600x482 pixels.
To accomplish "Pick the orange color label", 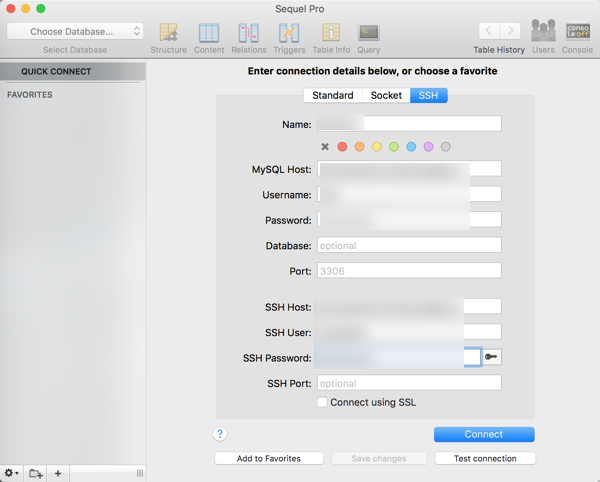I will 359,147.
